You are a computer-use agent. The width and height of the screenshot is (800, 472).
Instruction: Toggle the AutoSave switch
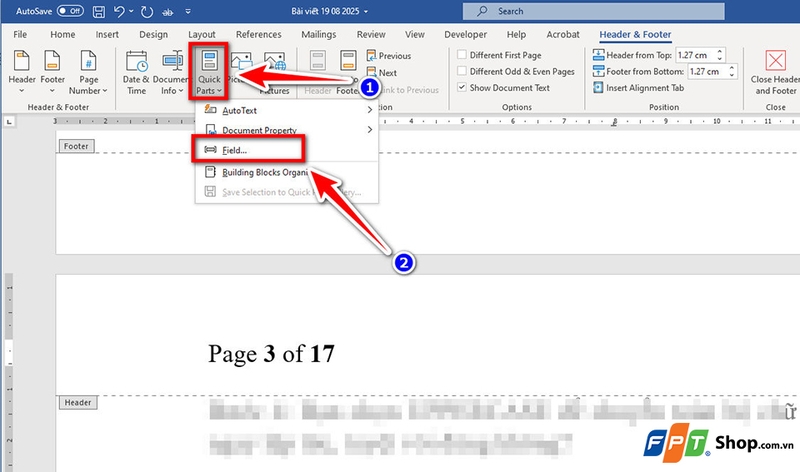tap(70, 11)
